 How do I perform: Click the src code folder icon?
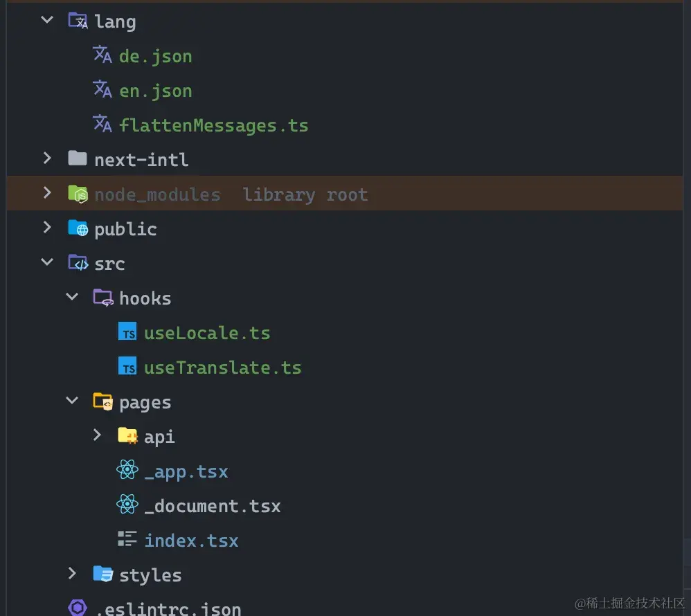[x=78, y=262]
